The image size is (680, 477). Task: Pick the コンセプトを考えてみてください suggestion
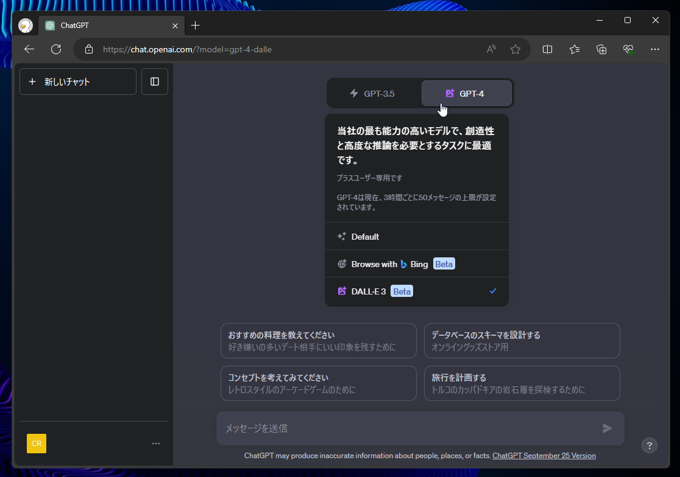tap(318, 383)
